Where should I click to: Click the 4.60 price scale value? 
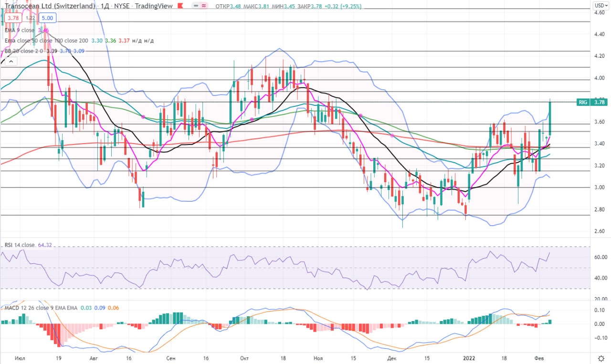(600, 12)
